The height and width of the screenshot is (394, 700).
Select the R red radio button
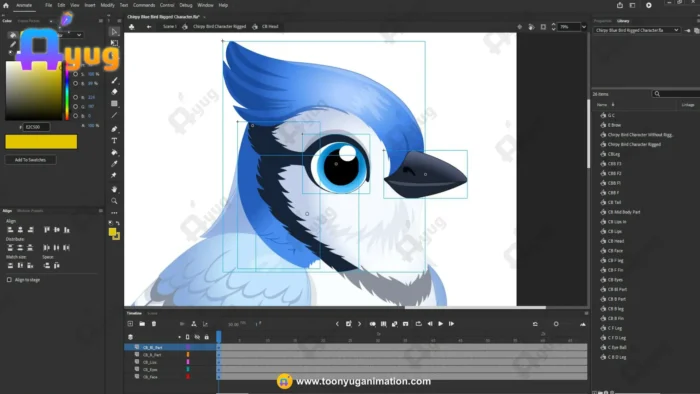point(75,97)
